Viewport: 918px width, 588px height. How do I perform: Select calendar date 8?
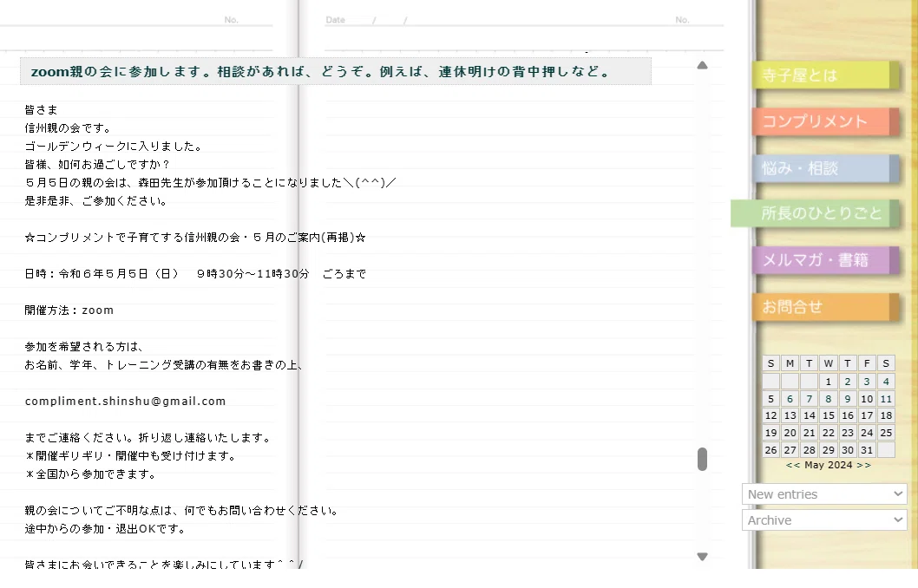pyautogui.click(x=829, y=399)
